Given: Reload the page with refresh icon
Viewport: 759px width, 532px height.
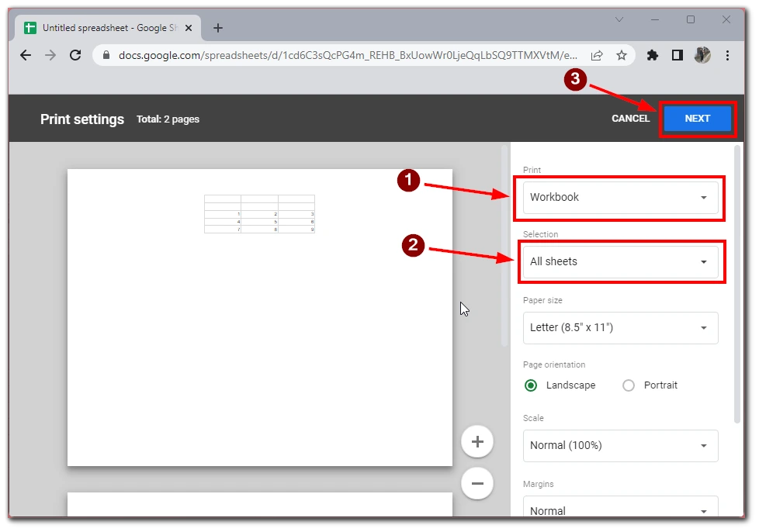Looking at the screenshot, I should point(75,55).
